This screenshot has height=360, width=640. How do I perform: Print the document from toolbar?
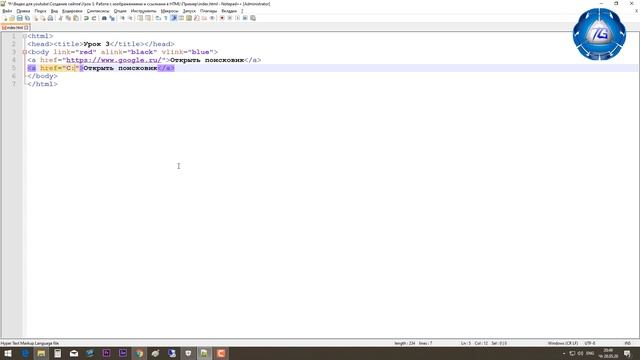tap(50, 18)
